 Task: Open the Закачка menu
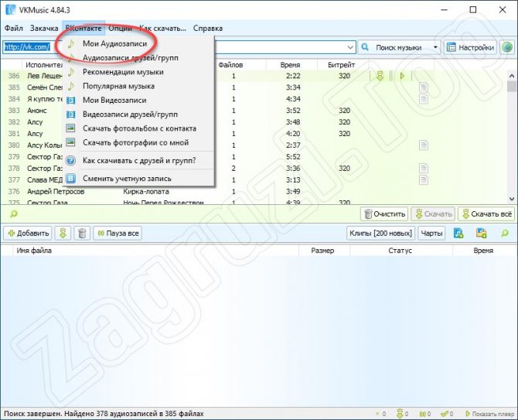click(x=44, y=29)
